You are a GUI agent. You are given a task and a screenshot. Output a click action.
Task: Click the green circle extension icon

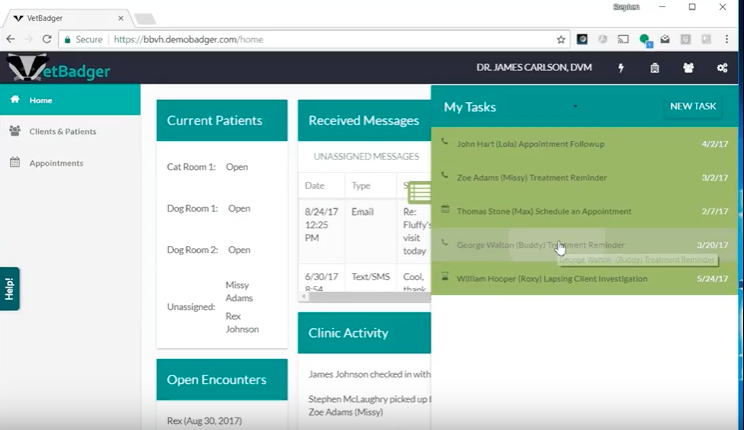tap(645, 40)
